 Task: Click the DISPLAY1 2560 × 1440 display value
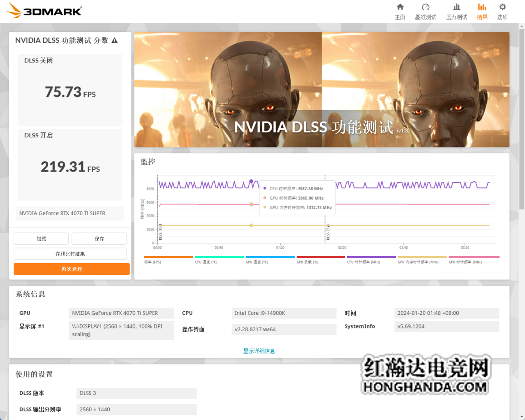point(121,330)
